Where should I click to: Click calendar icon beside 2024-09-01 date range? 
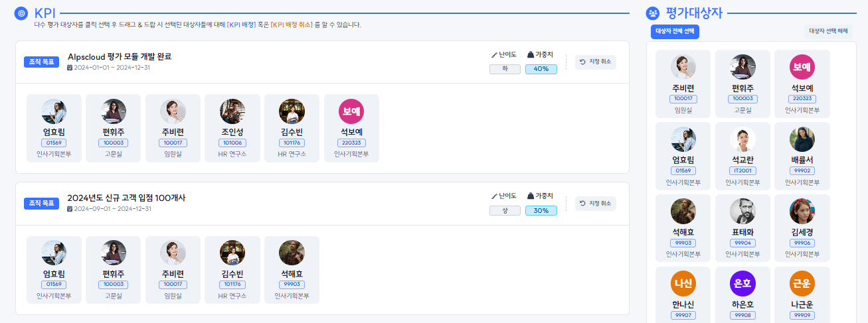tap(70, 209)
